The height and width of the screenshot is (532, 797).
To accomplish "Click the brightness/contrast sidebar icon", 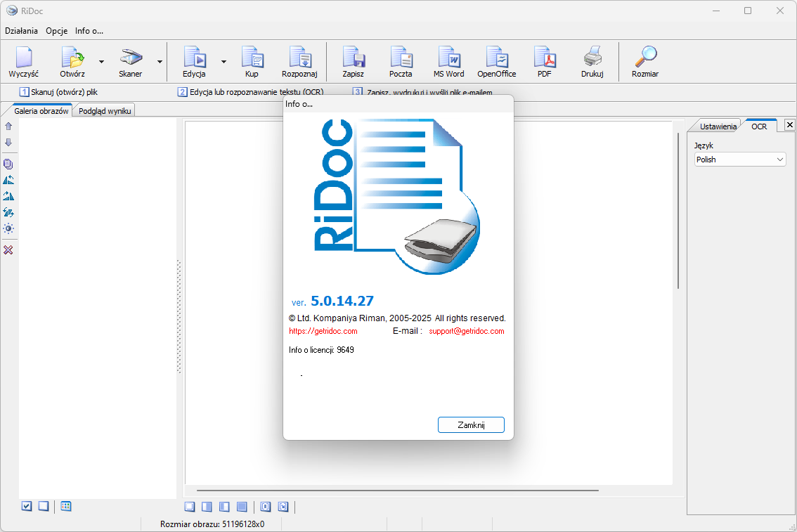I will tap(8, 228).
